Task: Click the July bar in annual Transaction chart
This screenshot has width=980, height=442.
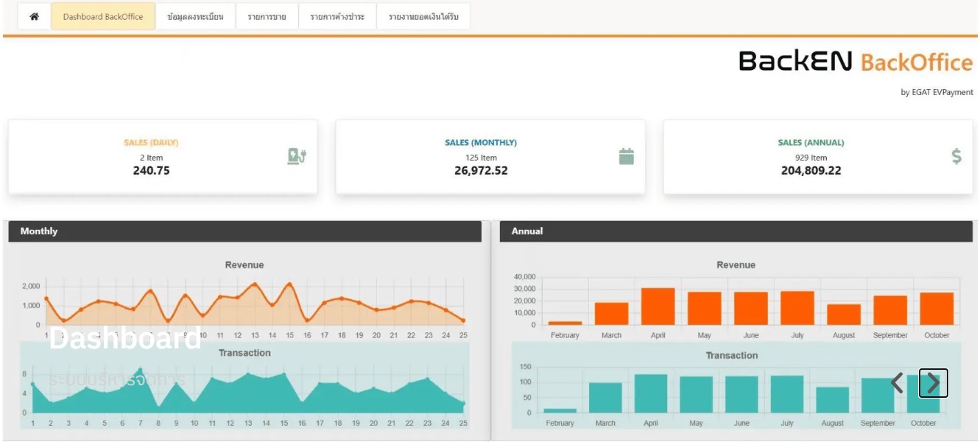Action: point(787,394)
